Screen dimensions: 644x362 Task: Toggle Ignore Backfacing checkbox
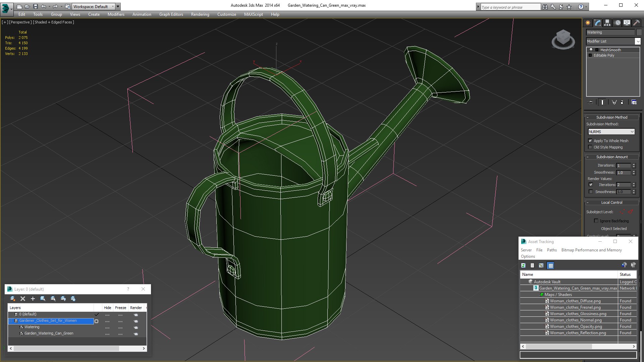coord(596,221)
